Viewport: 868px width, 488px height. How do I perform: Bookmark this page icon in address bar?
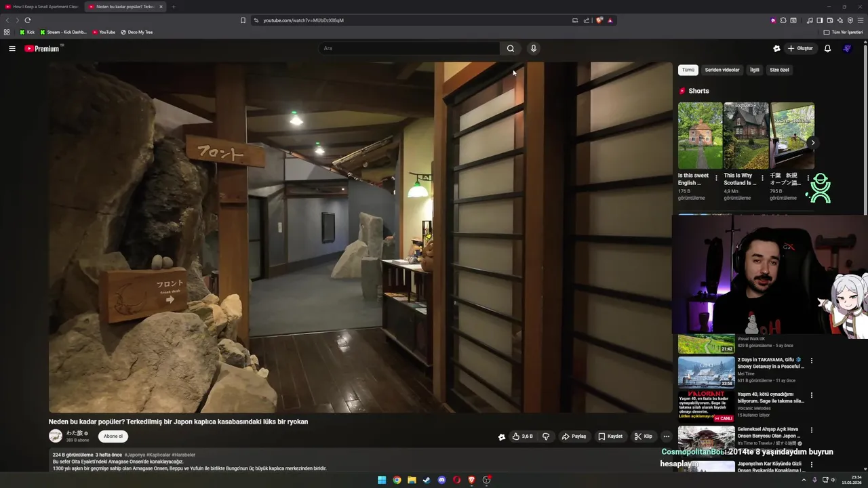click(x=243, y=20)
